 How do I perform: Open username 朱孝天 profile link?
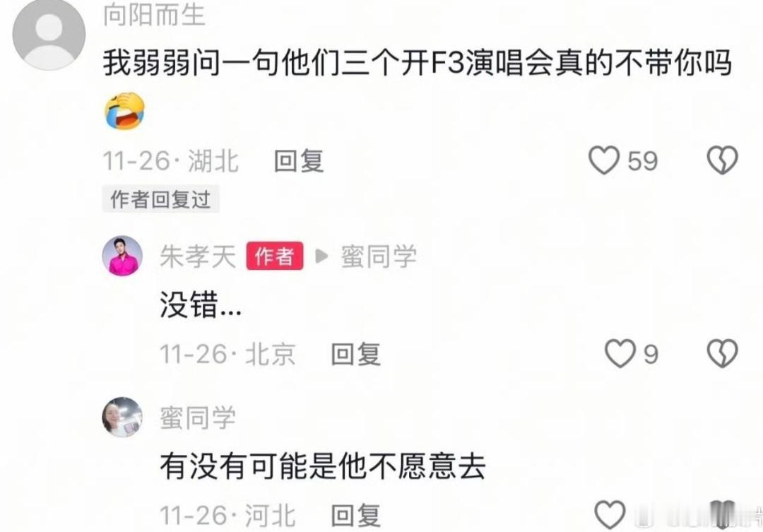[x=198, y=256]
